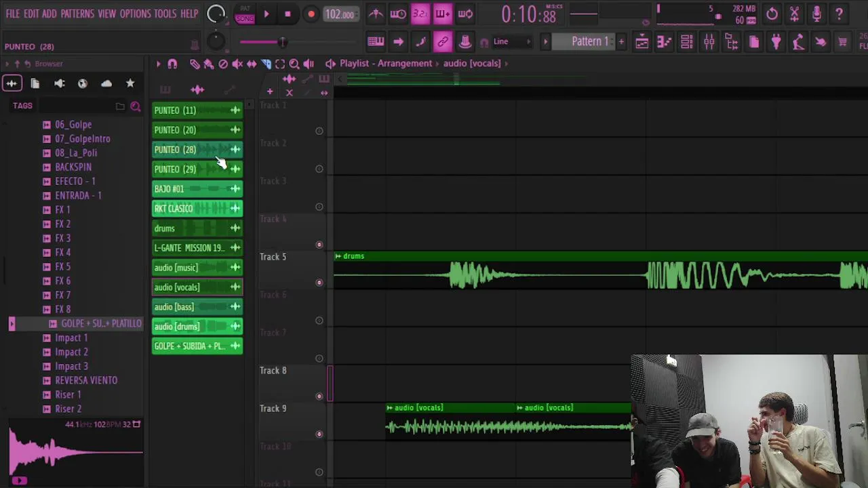The width and height of the screenshot is (868, 488).
Task: Open the Channel rack icon
Action: (686, 42)
